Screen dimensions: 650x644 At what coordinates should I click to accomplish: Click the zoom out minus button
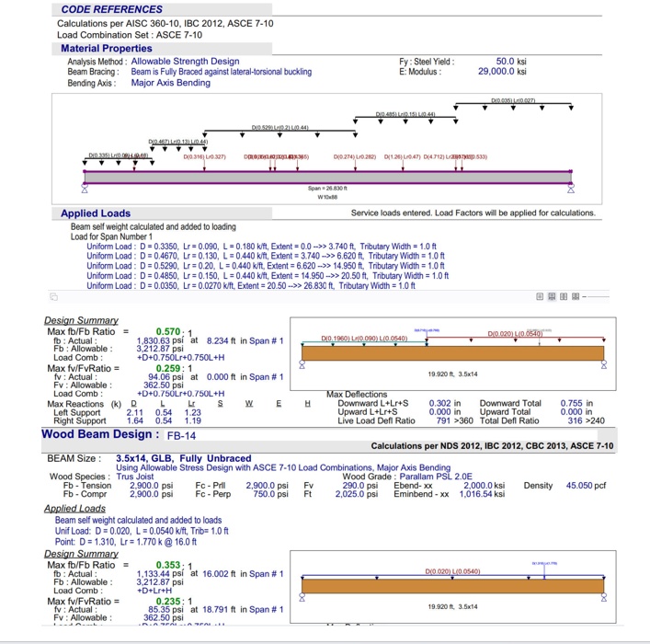[584, 296]
